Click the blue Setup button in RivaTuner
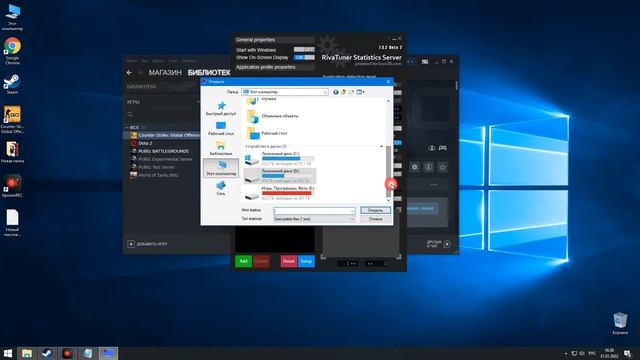640x360 pixels. [x=306, y=261]
